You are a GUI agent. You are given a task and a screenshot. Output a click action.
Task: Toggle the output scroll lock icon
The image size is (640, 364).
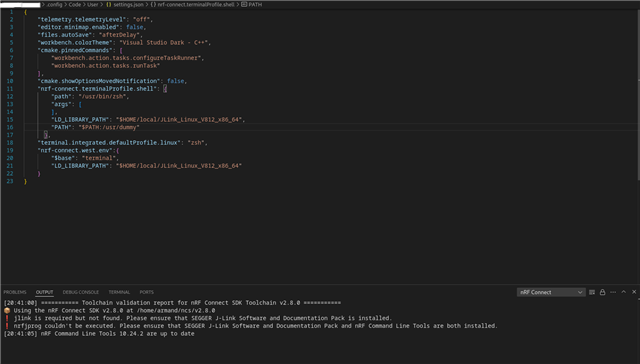pyautogui.click(x=602, y=292)
